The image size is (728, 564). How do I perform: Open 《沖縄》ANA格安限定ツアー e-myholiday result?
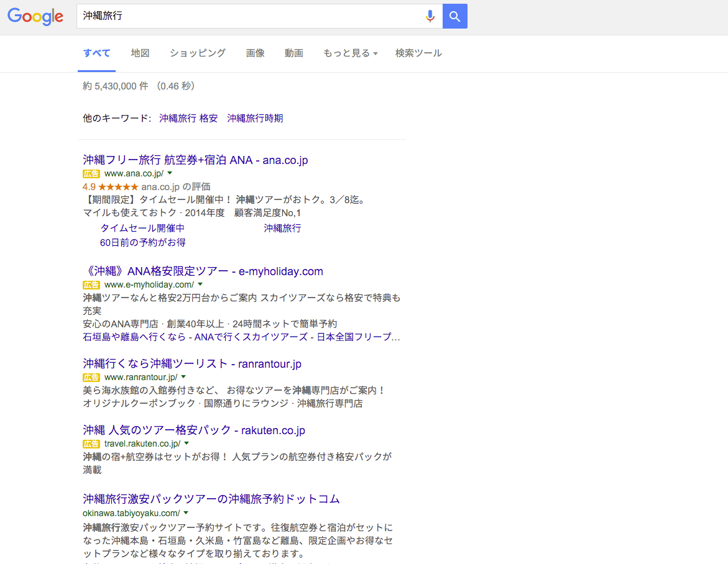click(203, 271)
